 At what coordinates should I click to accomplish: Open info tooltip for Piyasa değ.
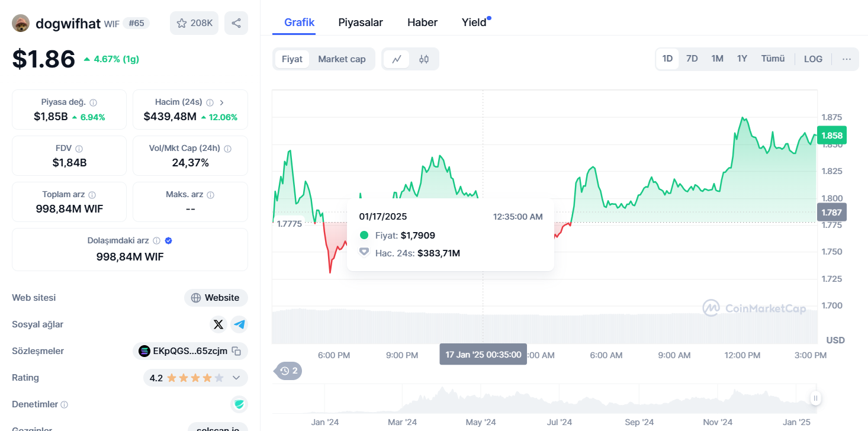(x=94, y=102)
